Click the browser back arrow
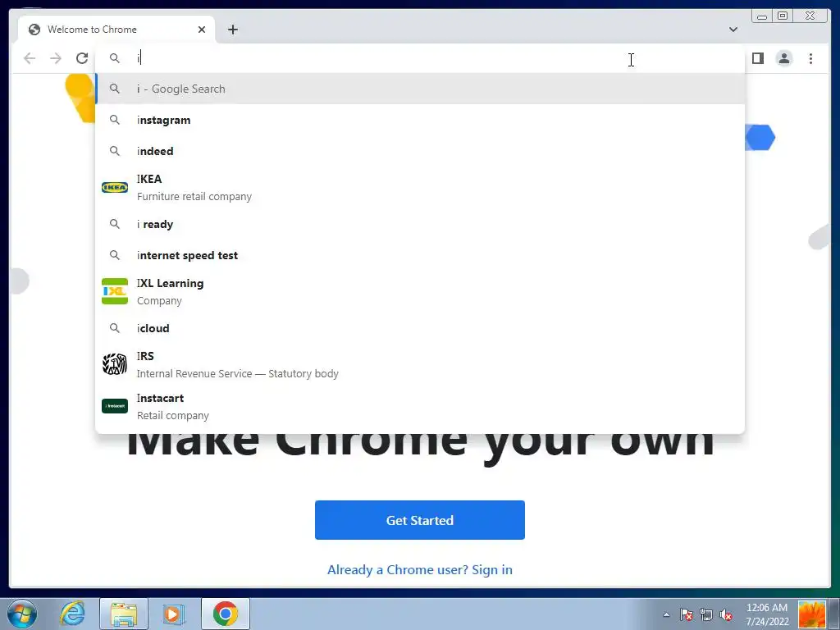The image size is (840, 630). (30, 58)
